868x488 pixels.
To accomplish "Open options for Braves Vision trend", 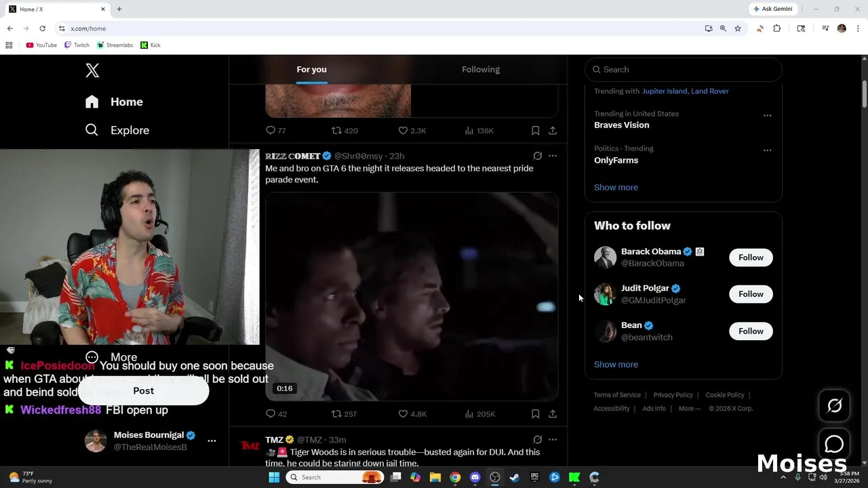I will pos(767,116).
